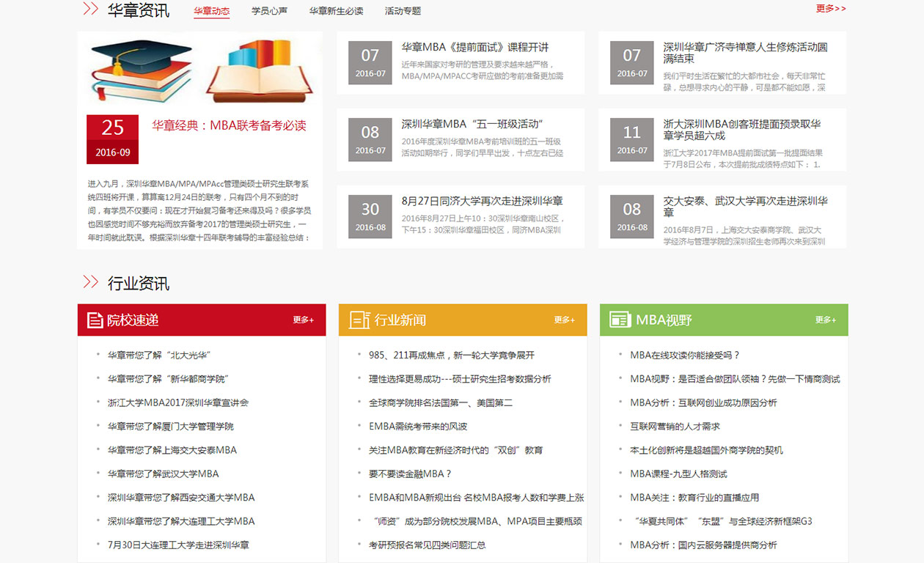This screenshot has width=924, height=563.
Task: Open “师资”成为部分院校发展MBA、MPA项目主要瓶颈
Action: tap(478, 521)
